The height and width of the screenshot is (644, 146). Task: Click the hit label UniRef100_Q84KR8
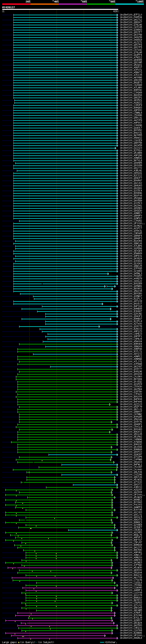click(x=131, y=60)
